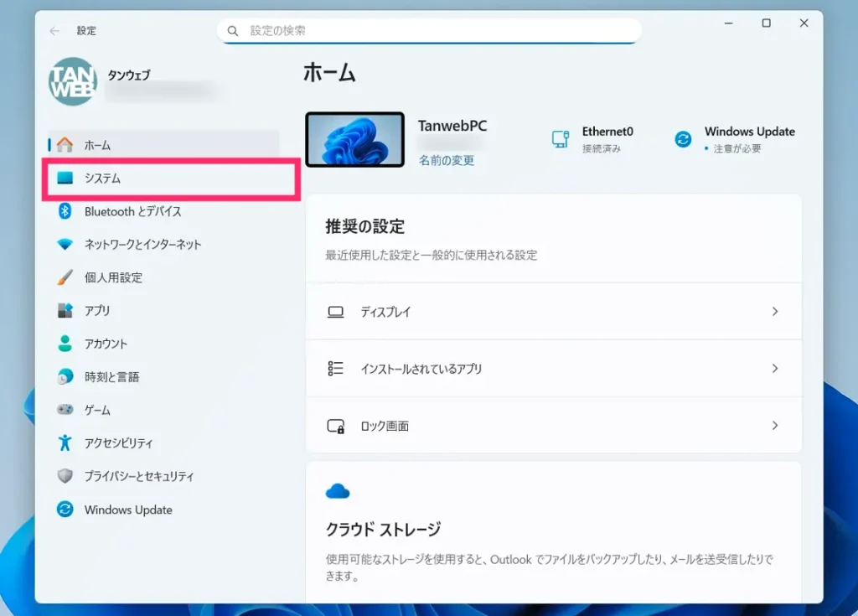This screenshot has width=858, height=616.
Task: Click the 名前の変更 rename link
Action: [x=447, y=161]
